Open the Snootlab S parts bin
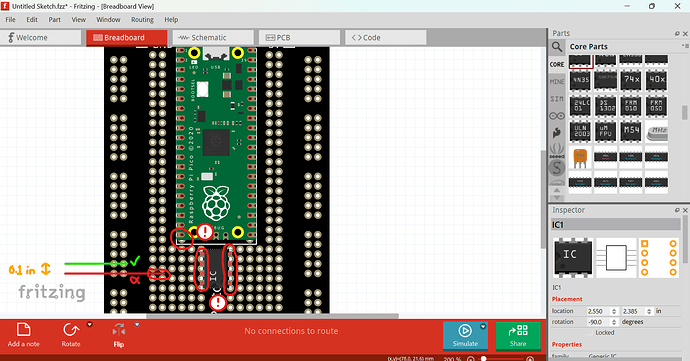Image resolution: width=690 pixels, height=361 pixels. click(557, 168)
